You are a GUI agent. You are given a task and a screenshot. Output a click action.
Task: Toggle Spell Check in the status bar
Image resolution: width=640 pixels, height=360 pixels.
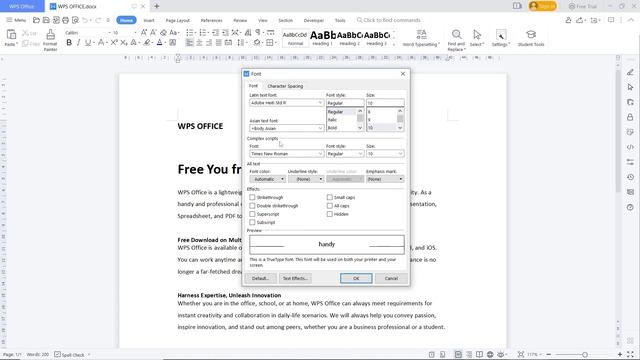[69, 355]
